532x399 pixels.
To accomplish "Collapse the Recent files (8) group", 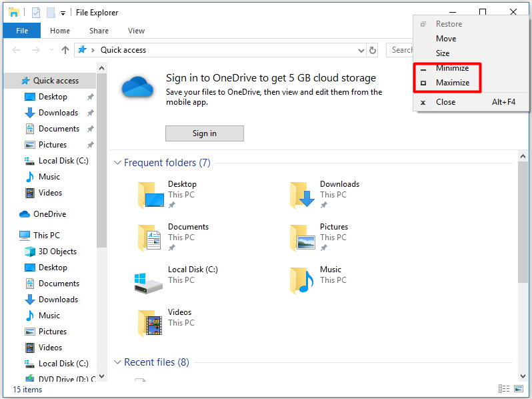I will 117,362.
